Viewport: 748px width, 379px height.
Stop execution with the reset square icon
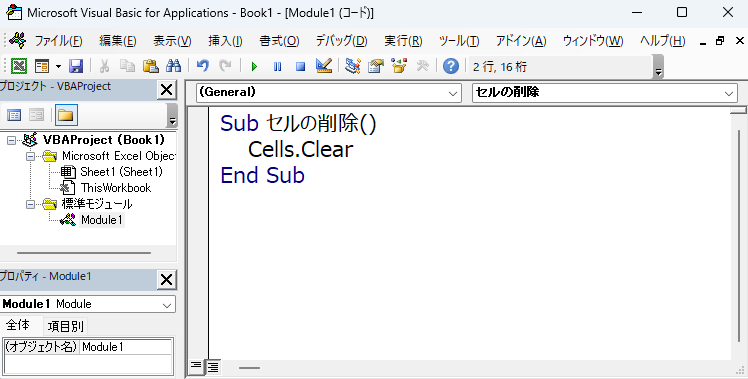tap(300, 66)
